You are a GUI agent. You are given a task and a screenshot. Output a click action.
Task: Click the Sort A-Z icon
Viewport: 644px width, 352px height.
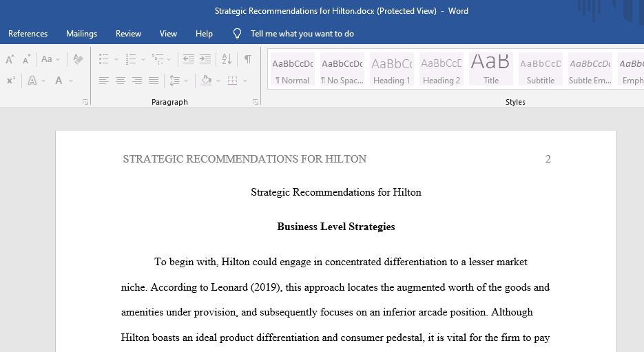point(227,59)
